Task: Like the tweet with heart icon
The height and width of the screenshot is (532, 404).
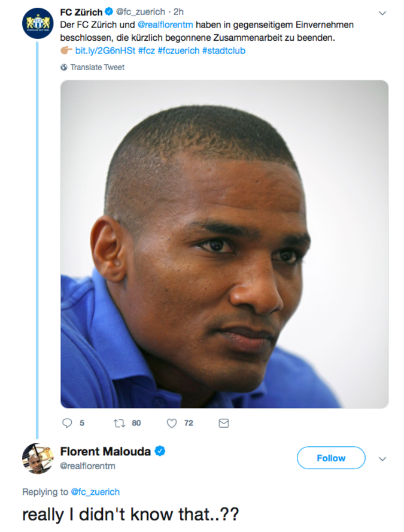Action: coord(172,423)
